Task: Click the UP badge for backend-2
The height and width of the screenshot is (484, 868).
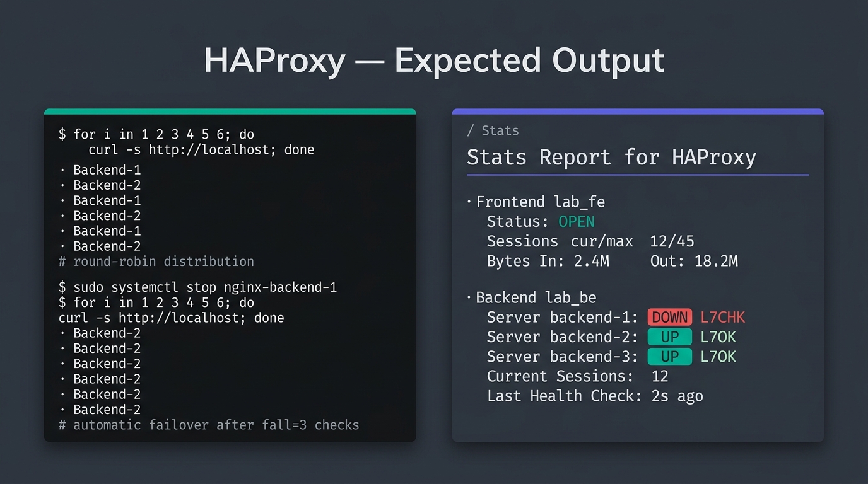Action: (x=669, y=337)
